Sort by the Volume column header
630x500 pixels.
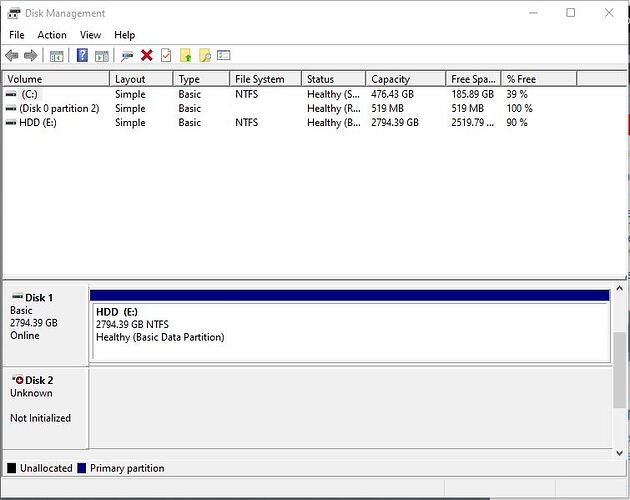coord(56,79)
